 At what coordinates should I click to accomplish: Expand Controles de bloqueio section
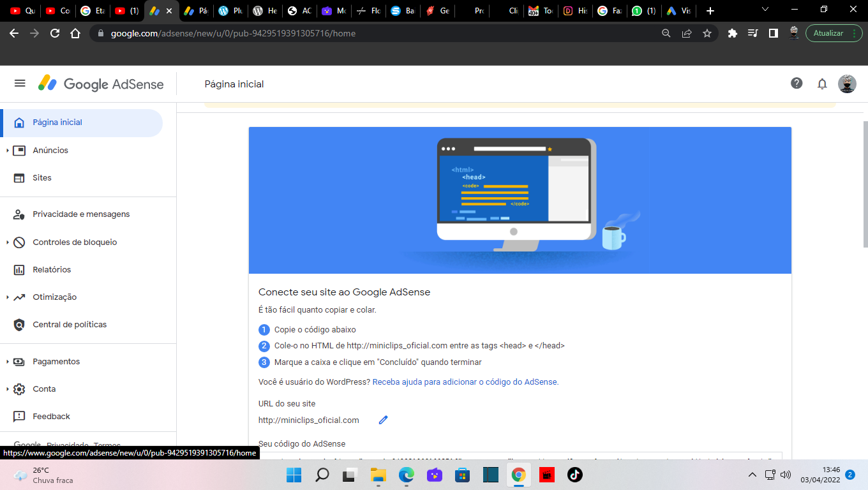click(x=7, y=242)
